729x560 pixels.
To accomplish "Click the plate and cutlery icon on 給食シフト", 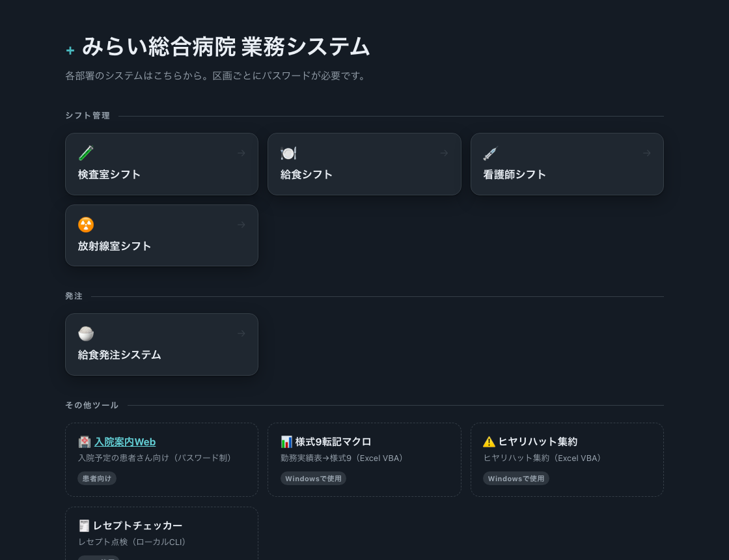I will [x=288, y=153].
